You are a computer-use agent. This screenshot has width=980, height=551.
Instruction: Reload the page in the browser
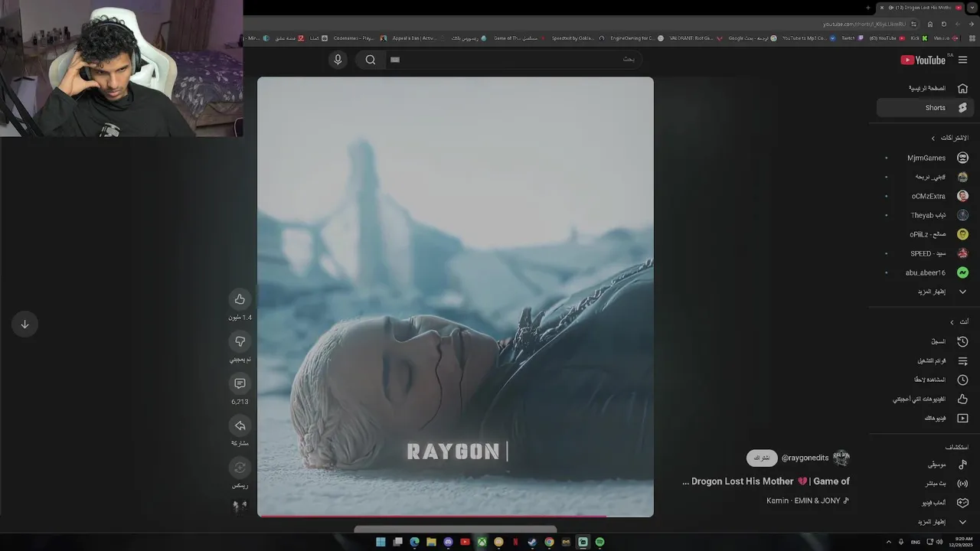coord(944,24)
